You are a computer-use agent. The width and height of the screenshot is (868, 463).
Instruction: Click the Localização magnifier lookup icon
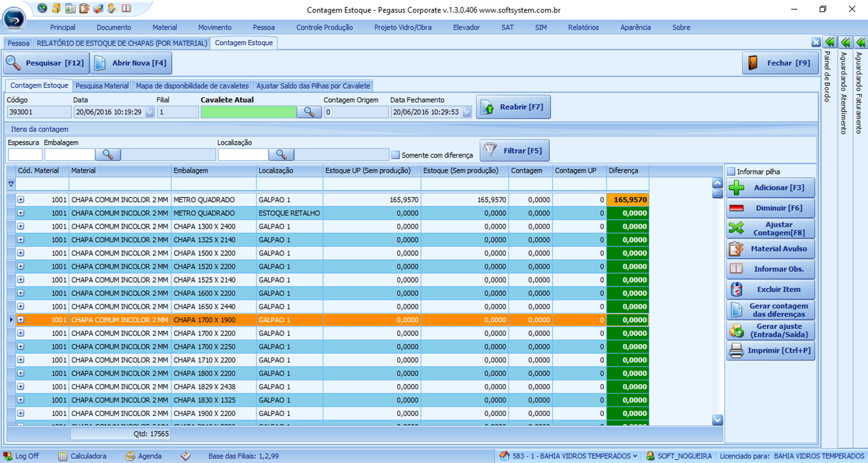pos(281,154)
